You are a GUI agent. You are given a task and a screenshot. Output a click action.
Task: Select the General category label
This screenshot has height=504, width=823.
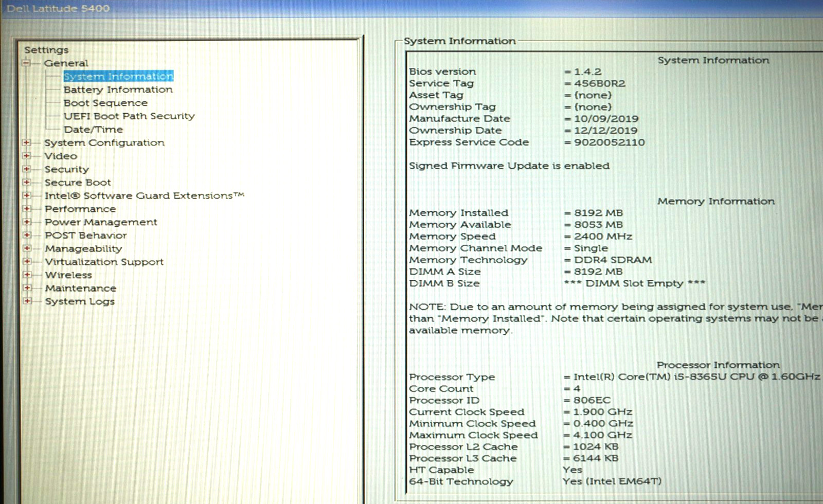coord(66,63)
